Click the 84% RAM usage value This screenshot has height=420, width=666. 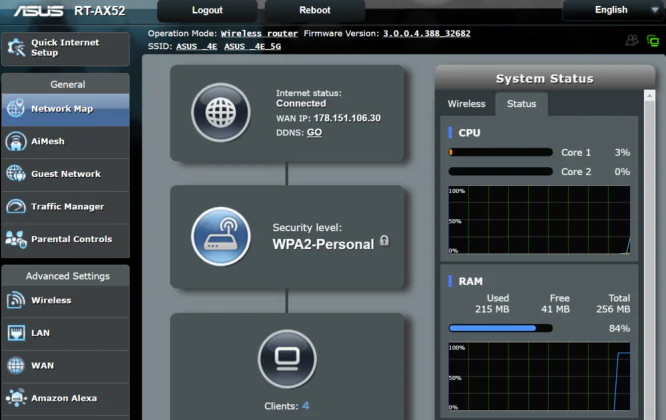click(x=619, y=328)
